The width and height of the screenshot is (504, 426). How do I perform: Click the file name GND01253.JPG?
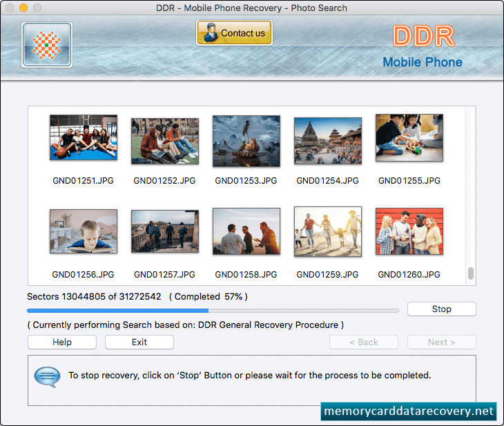point(246,181)
